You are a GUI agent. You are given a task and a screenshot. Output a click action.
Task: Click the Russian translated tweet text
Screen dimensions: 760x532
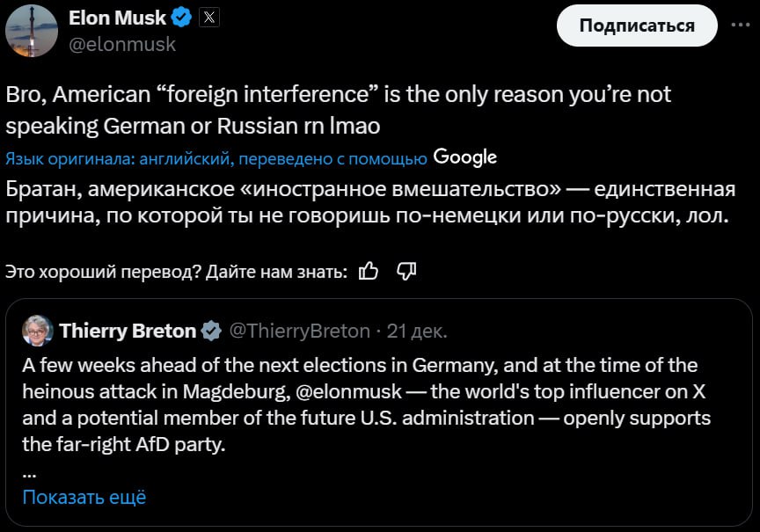click(x=369, y=203)
